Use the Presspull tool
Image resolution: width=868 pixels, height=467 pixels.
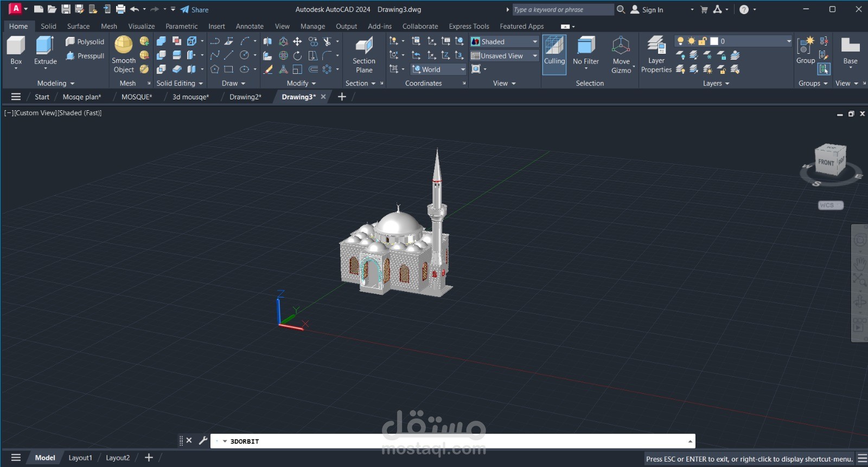point(85,55)
